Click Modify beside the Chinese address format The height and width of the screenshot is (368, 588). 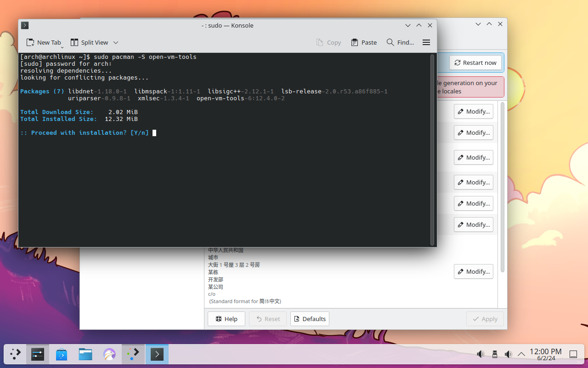[x=473, y=271]
